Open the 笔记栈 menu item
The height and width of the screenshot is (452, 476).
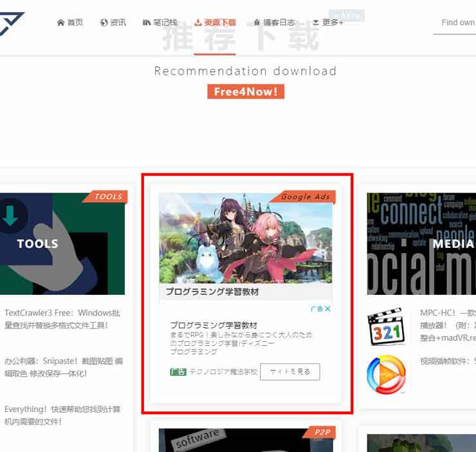click(160, 23)
